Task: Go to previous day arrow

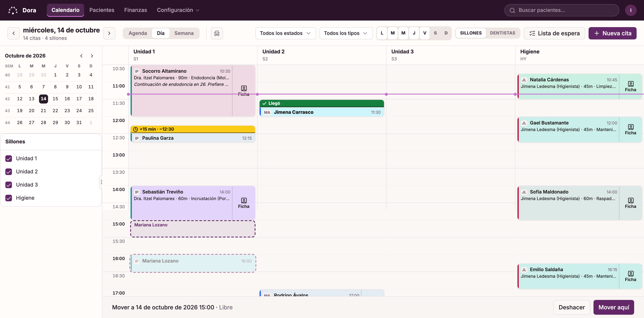Action: click(x=14, y=33)
